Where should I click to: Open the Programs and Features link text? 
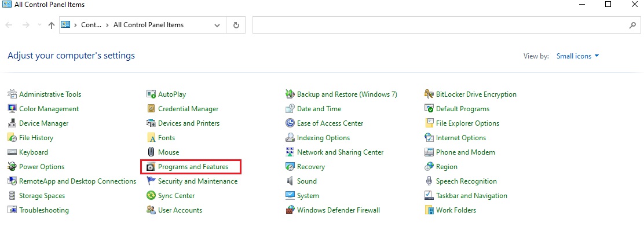(x=193, y=167)
